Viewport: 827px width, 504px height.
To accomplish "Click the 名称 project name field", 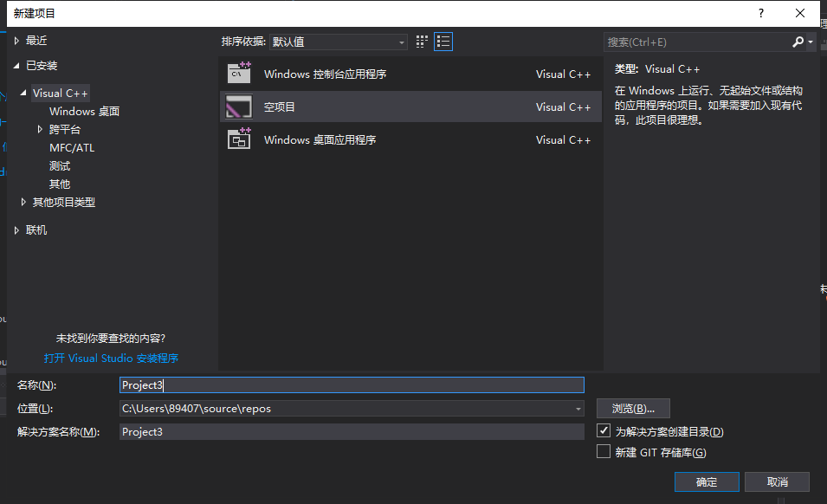I will pyautogui.click(x=351, y=385).
